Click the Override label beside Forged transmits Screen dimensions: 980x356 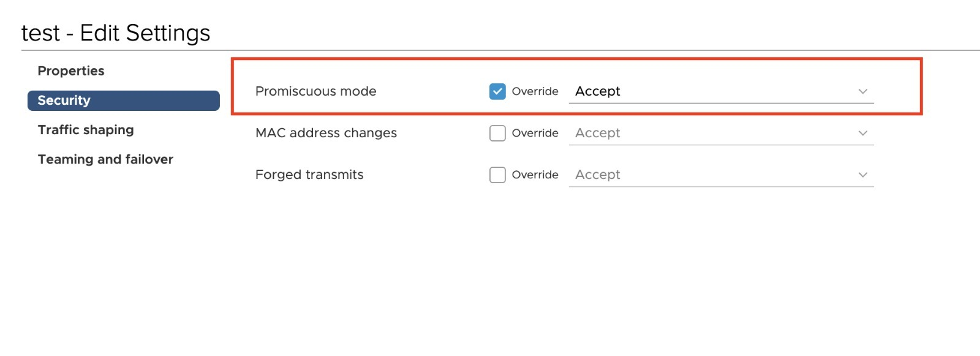click(x=535, y=175)
